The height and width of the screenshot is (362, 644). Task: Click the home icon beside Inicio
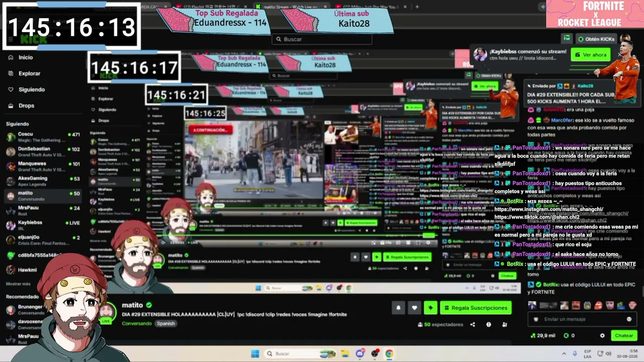click(11, 57)
